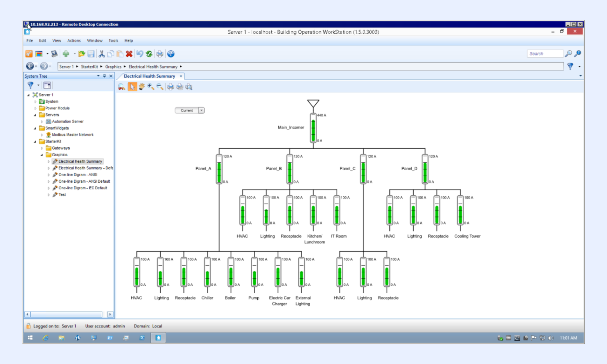Image resolution: width=607 pixels, height=364 pixels.
Task: Click the Cooling Tower current gauge bar
Action: coord(460,210)
